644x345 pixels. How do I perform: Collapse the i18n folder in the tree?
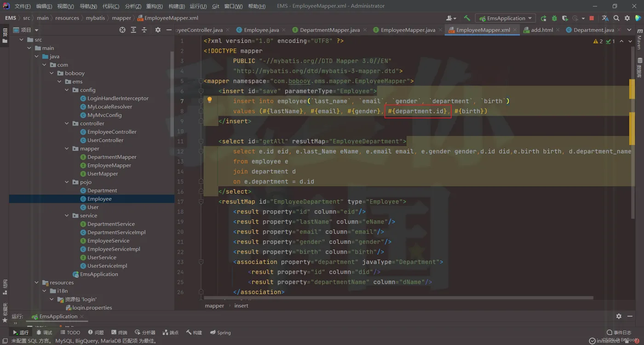pyautogui.click(x=44, y=291)
